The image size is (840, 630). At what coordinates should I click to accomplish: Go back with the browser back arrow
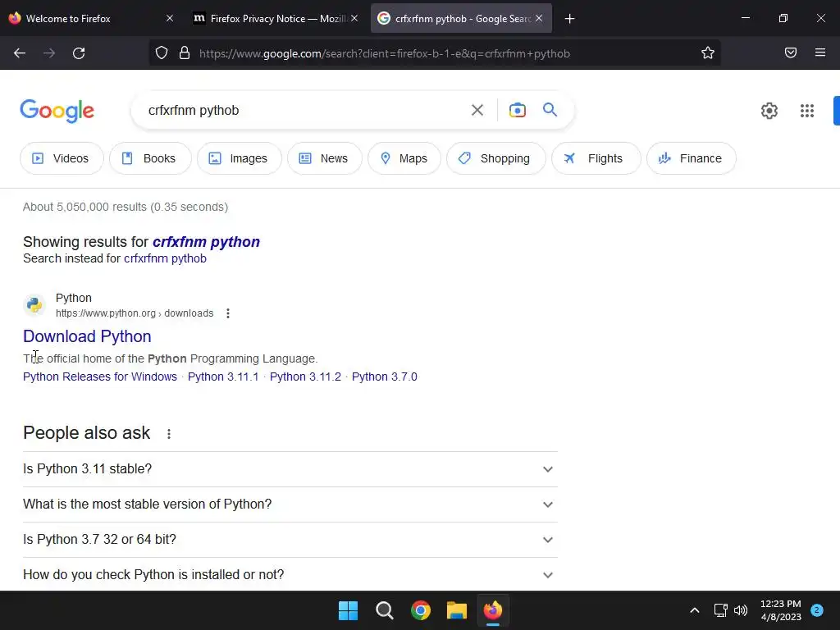pyautogui.click(x=20, y=53)
